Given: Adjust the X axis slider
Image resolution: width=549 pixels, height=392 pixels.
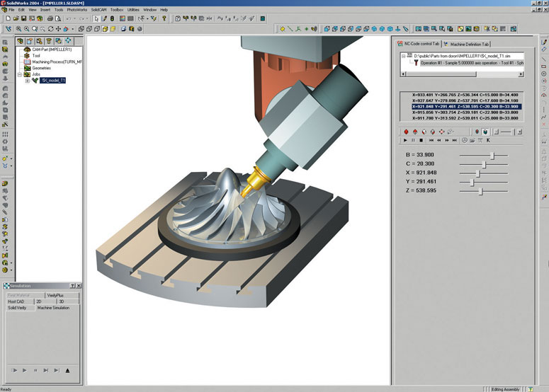Looking at the screenshot, I should point(478,173).
